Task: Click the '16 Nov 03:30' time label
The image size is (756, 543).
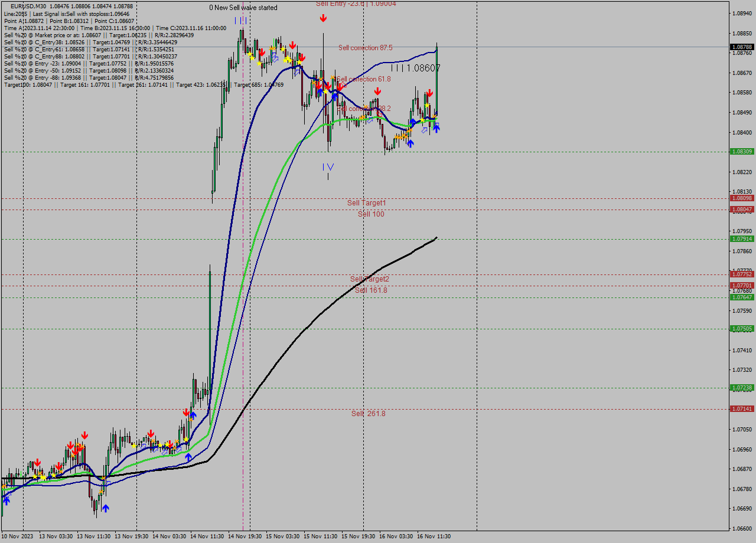Action: tap(396, 537)
